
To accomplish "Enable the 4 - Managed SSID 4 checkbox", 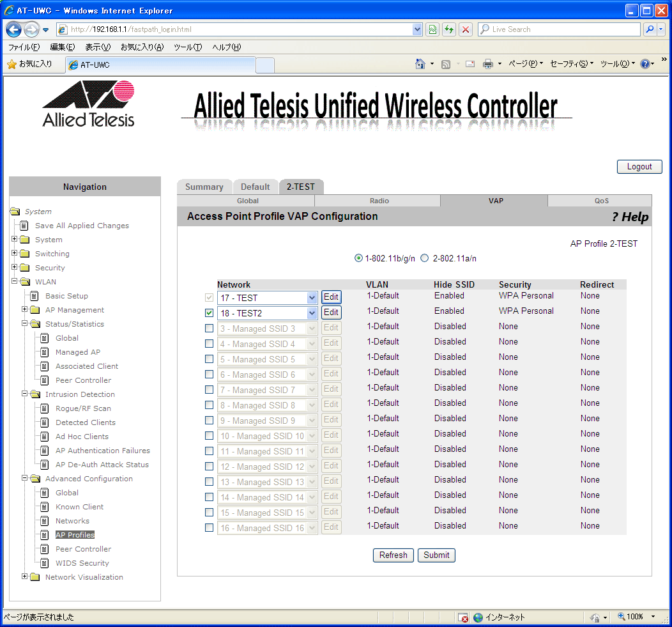I will (209, 344).
